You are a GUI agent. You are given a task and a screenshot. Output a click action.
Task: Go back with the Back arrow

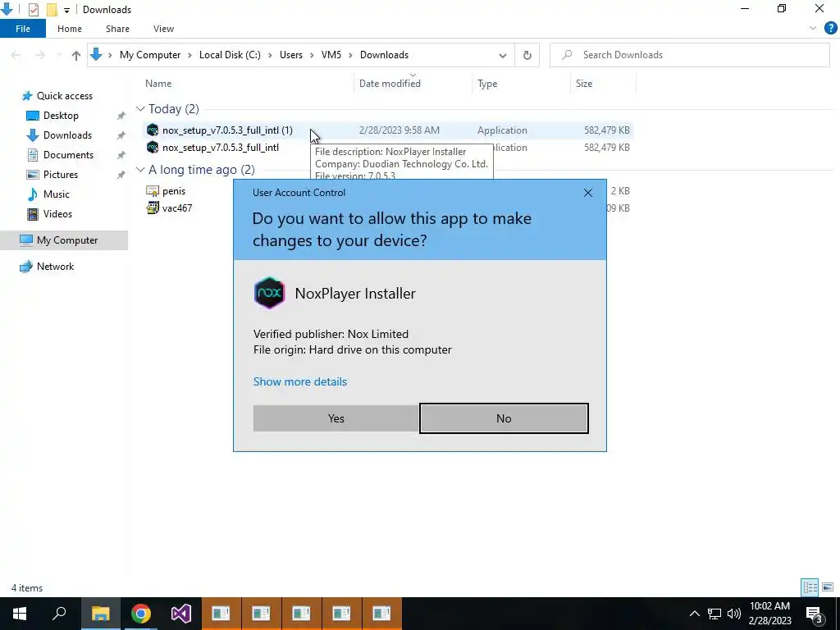(x=16, y=55)
